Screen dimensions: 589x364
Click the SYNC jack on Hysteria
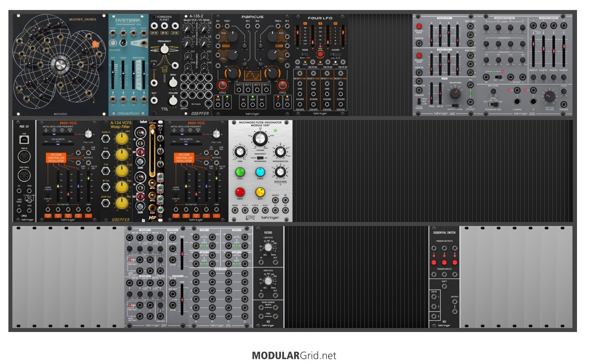133,34
